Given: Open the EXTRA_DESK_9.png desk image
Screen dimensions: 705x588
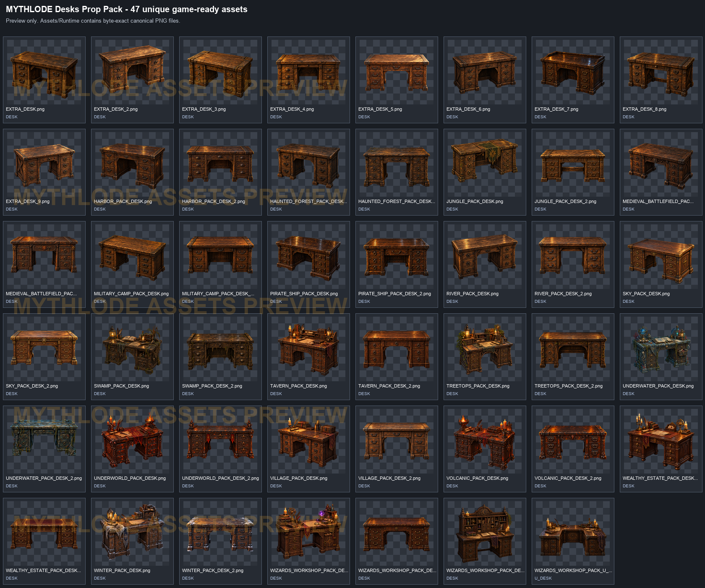Looking at the screenshot, I should pos(44,164).
